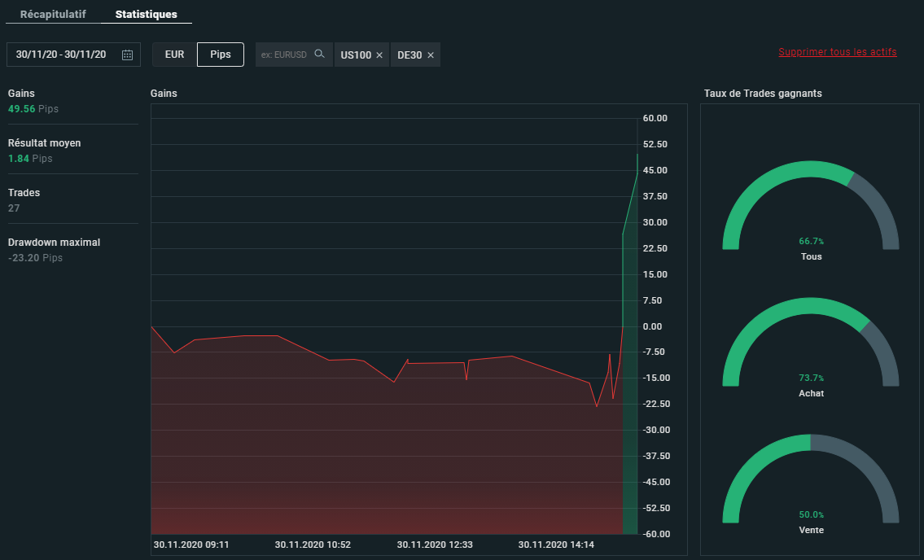Open the 30/11/20 - 30/11/20 date range picker
Viewport: 924px width, 560px height.
click(61, 55)
